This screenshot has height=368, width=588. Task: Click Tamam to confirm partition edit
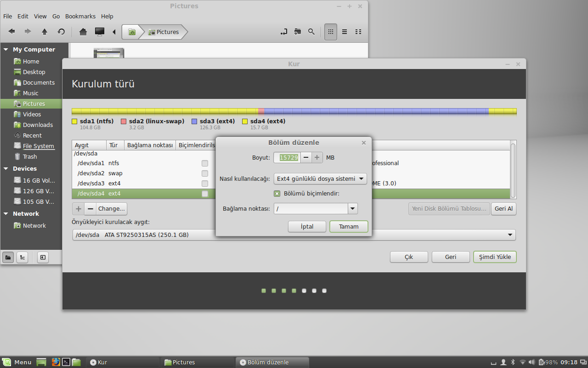click(349, 227)
